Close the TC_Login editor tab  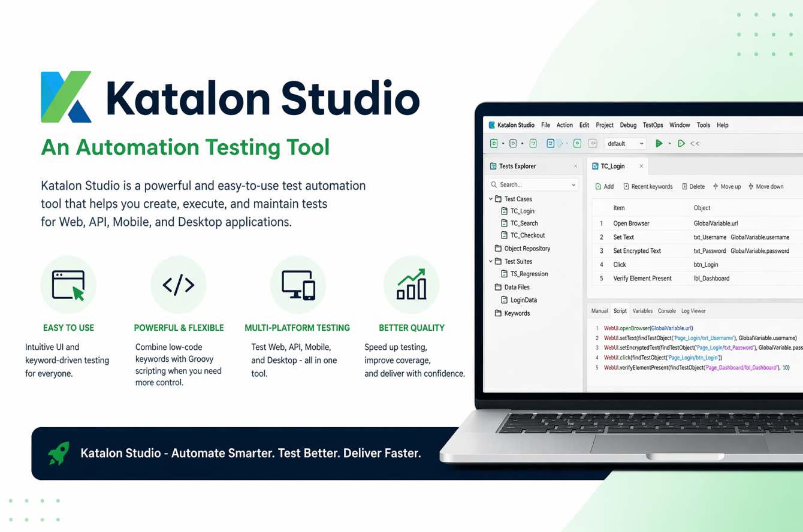coord(641,167)
